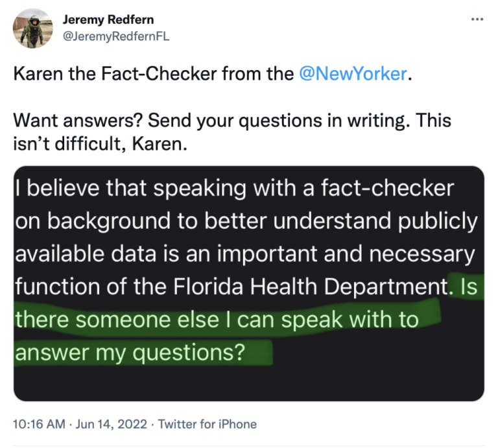Click the 10:16 AM timestamp
Image resolution: width=498 pixels, height=448 pixels.
[39, 425]
